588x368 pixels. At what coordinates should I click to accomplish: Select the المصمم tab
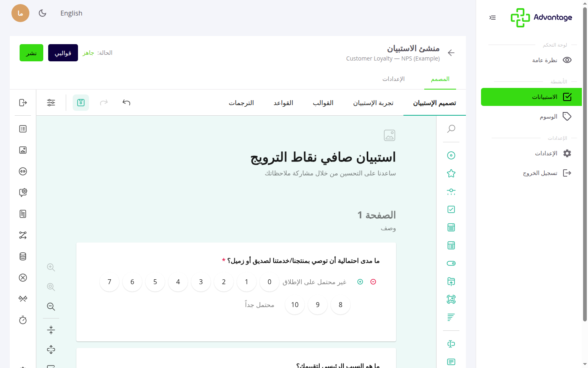click(x=440, y=79)
